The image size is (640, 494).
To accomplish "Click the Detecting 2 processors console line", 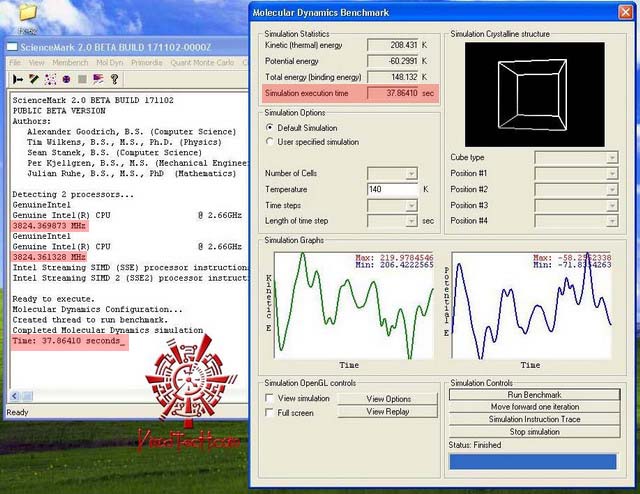I will [x=73, y=194].
